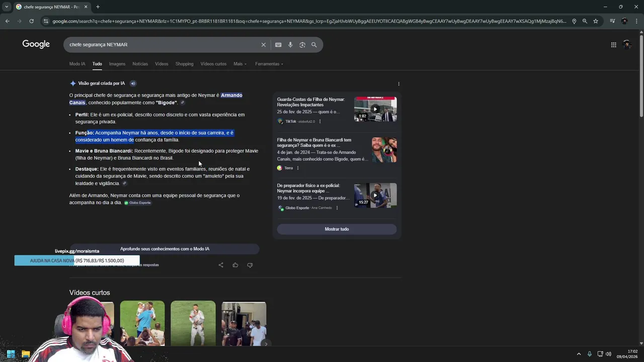Open the fourth short video thumbnail

pyautogui.click(x=244, y=323)
